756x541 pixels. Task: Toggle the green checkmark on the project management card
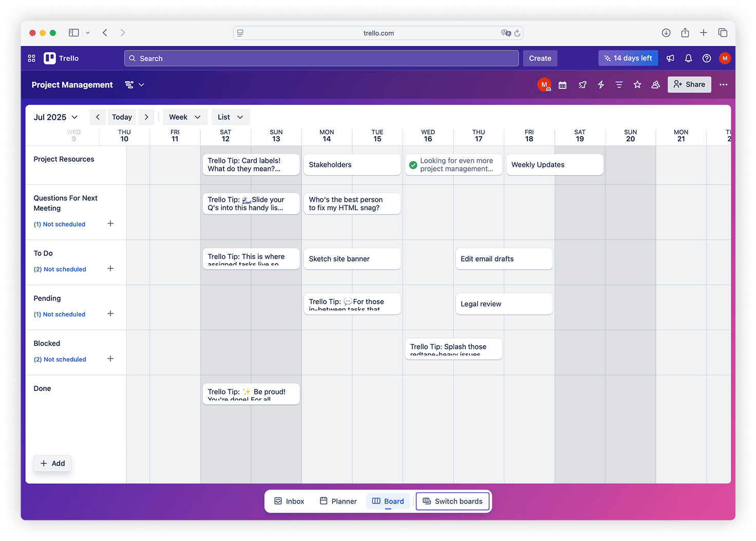coord(413,164)
